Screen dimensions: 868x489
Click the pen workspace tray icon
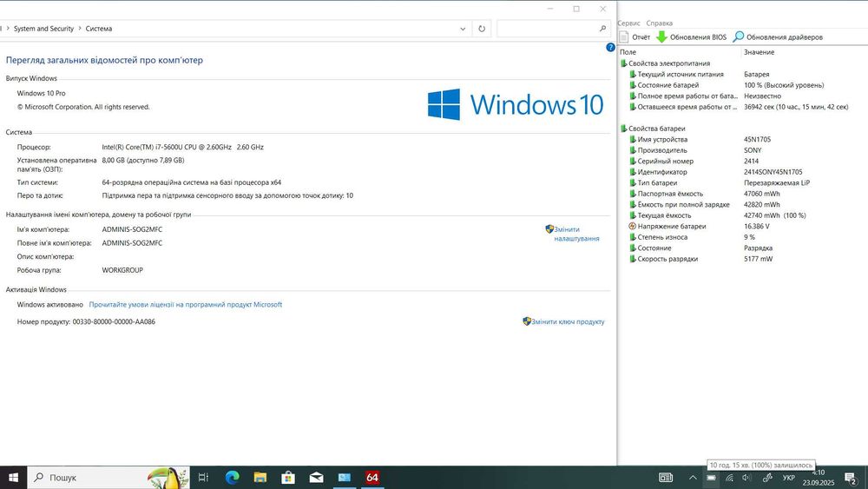pyautogui.click(x=768, y=478)
